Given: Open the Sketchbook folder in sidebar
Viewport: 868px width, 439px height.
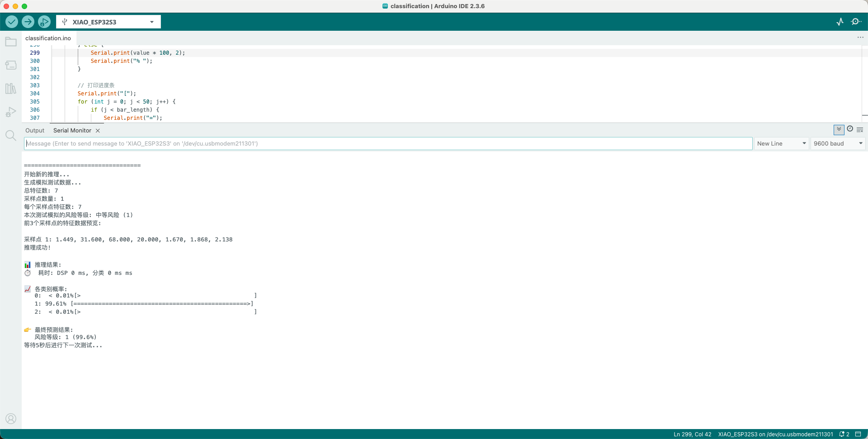Looking at the screenshot, I should tap(11, 42).
